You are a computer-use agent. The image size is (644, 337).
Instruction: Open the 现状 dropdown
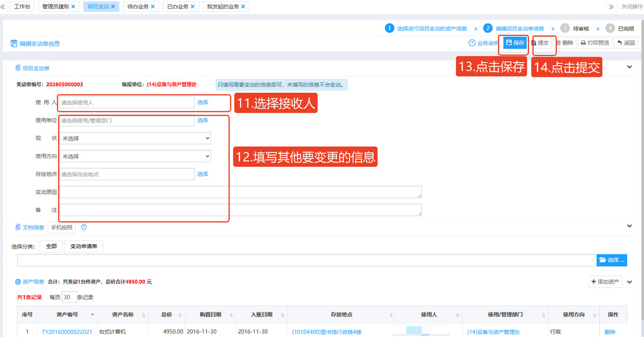(136, 138)
